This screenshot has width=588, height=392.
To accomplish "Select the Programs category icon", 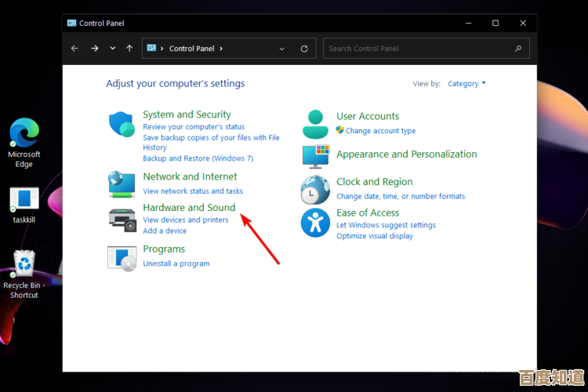I will coord(122,256).
